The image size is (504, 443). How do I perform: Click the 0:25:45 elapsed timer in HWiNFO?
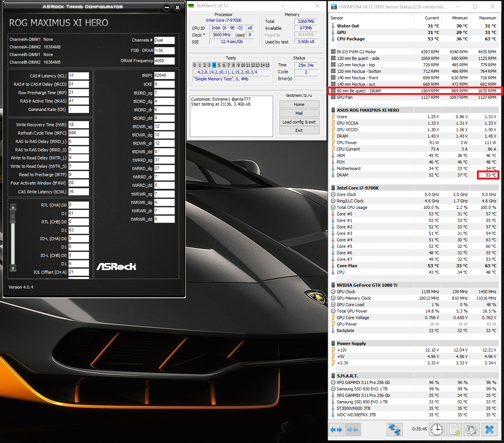(419, 429)
